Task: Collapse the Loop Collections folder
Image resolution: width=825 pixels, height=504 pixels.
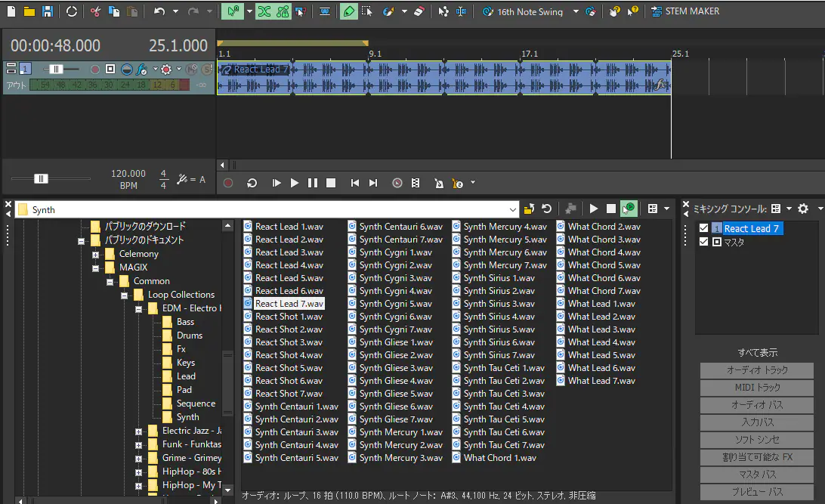Action: coord(125,295)
